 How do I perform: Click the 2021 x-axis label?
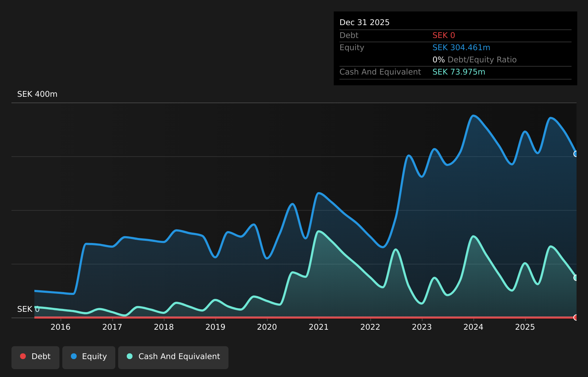click(x=319, y=327)
